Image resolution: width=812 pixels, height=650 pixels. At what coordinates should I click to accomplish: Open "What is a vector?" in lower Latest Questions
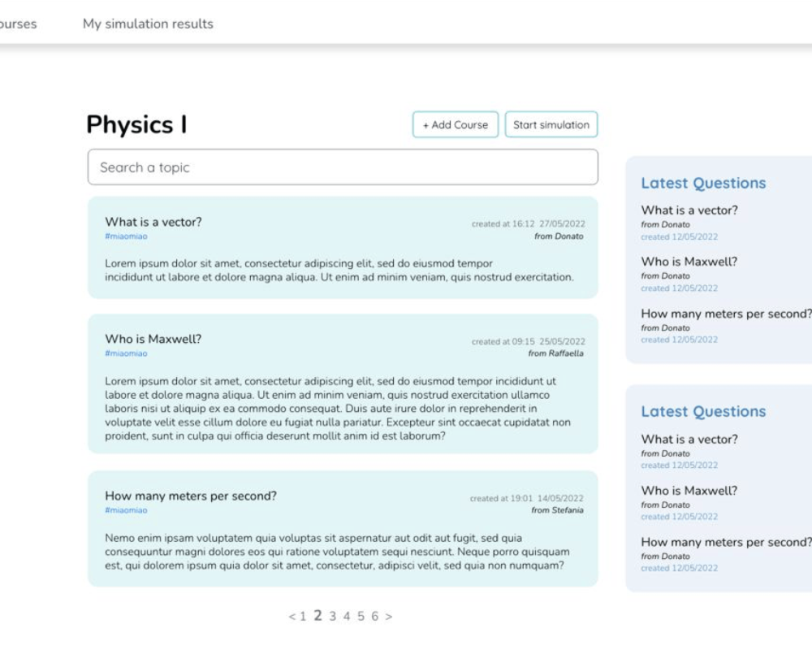tap(689, 439)
